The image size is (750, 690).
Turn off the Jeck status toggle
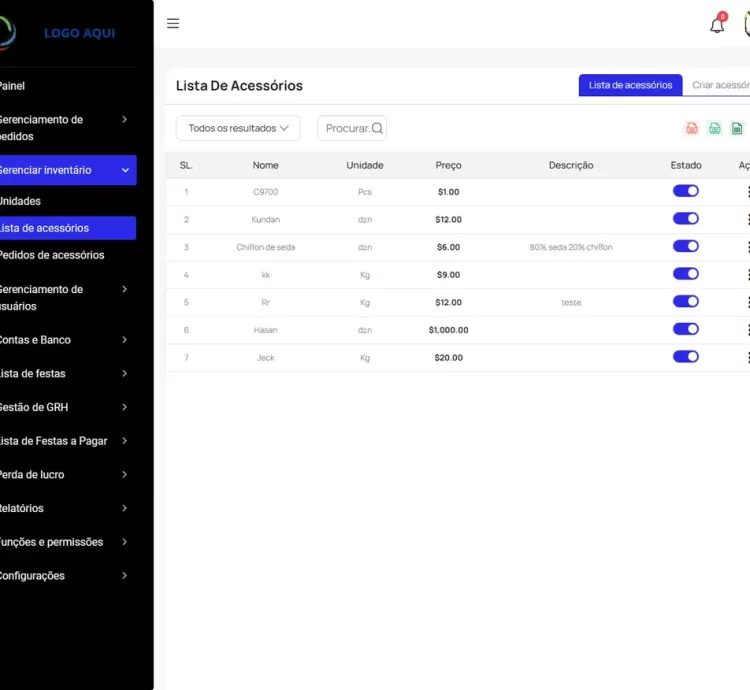point(685,356)
